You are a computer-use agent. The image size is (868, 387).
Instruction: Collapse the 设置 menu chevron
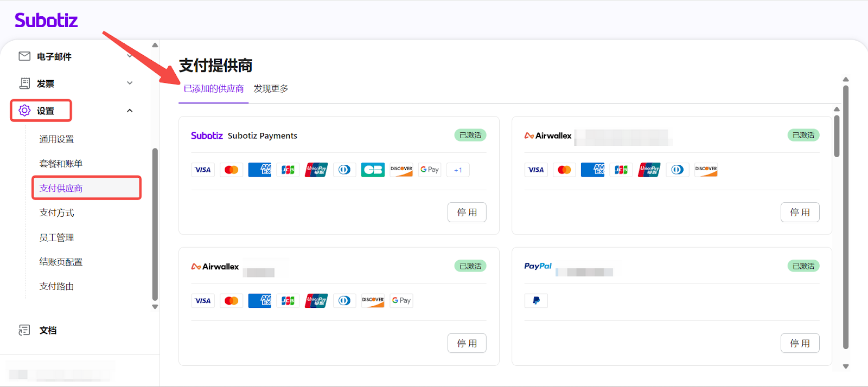pyautogui.click(x=130, y=111)
